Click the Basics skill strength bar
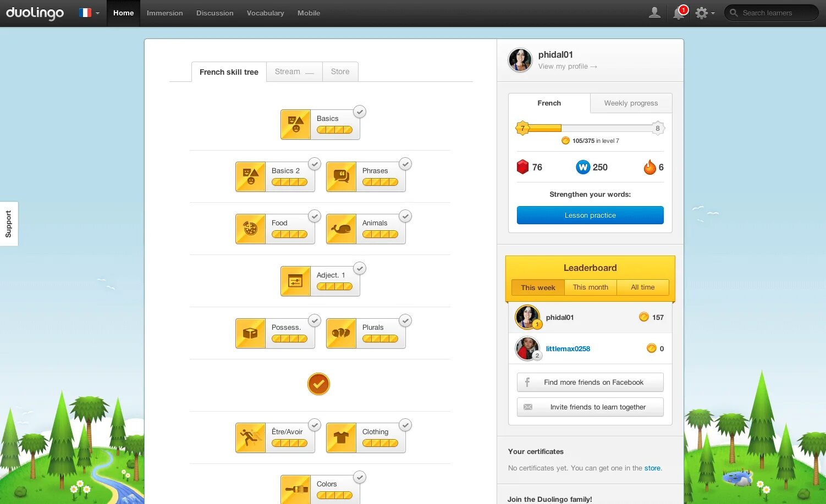 click(x=334, y=130)
